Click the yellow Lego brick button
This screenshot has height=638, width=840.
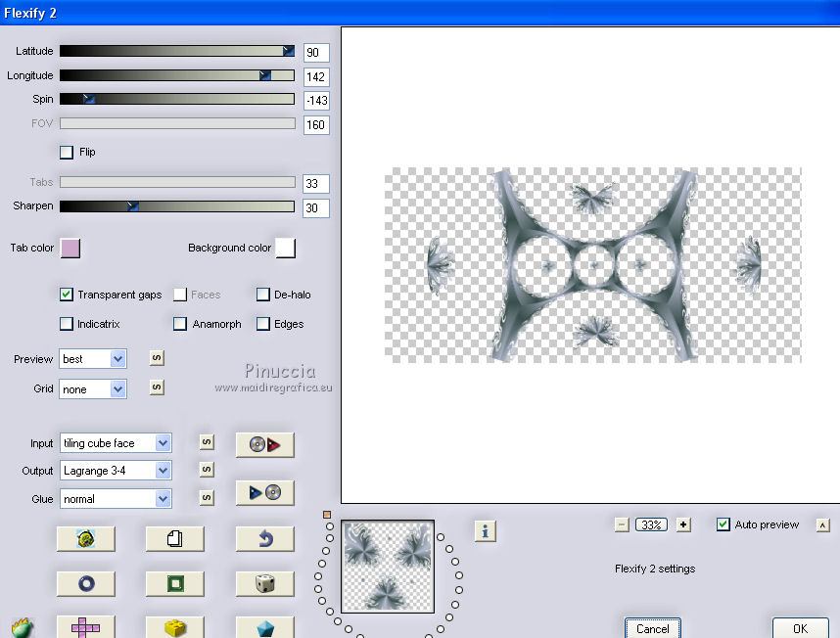[174, 627]
